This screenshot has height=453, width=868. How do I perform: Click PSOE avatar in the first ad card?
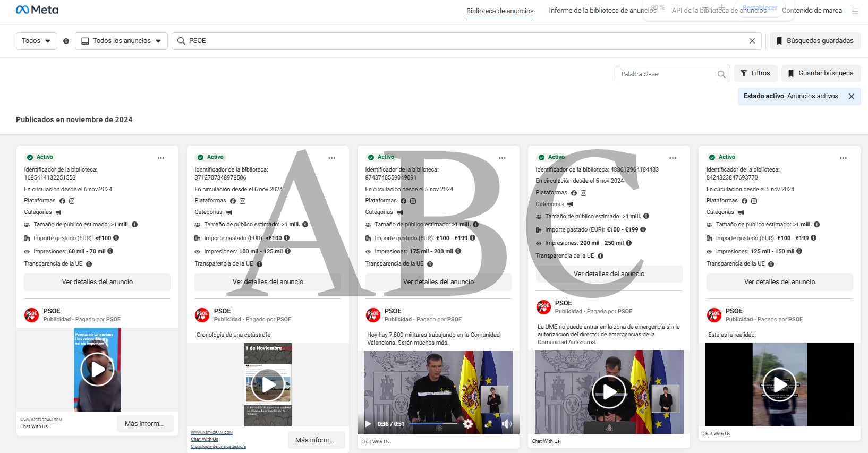tap(32, 315)
